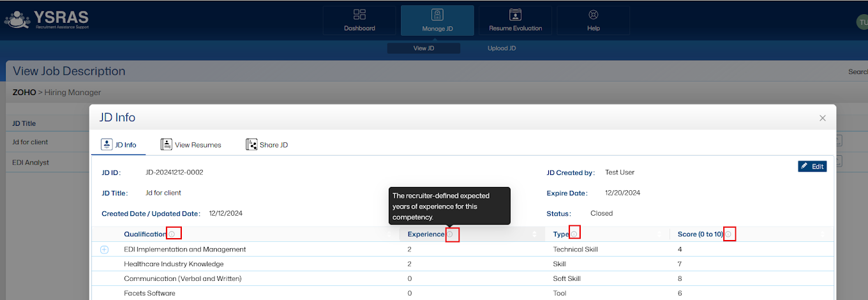Click the Experience column info icon
868x300 pixels.
tap(450, 234)
